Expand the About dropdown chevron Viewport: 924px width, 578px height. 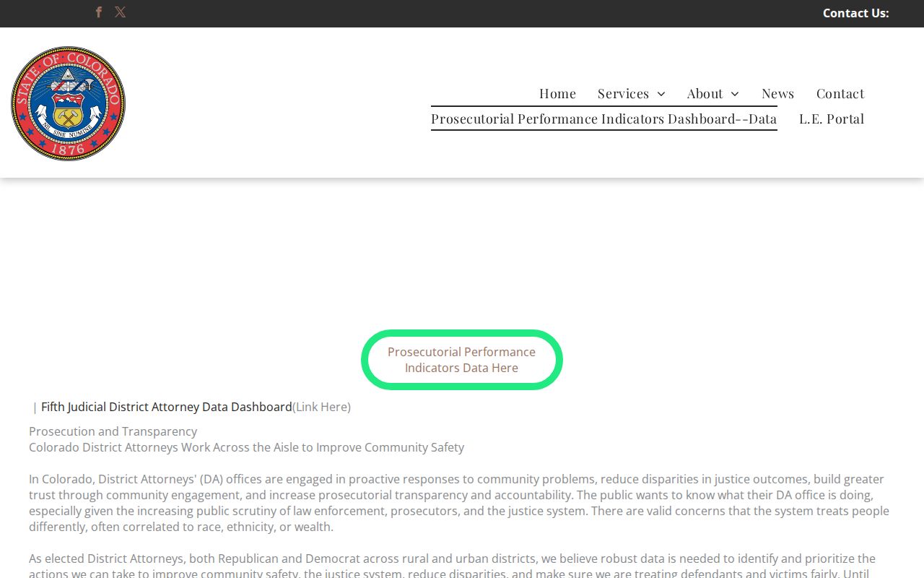[x=735, y=94]
